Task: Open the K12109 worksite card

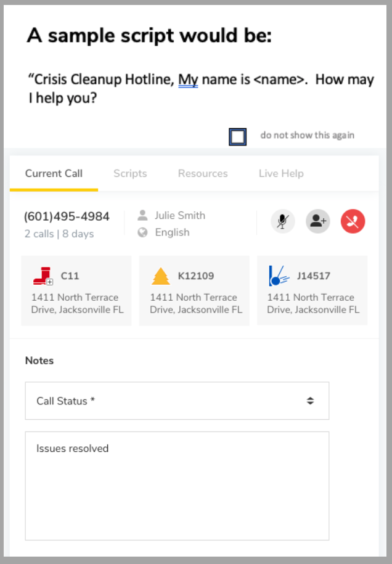Action: 194,291
